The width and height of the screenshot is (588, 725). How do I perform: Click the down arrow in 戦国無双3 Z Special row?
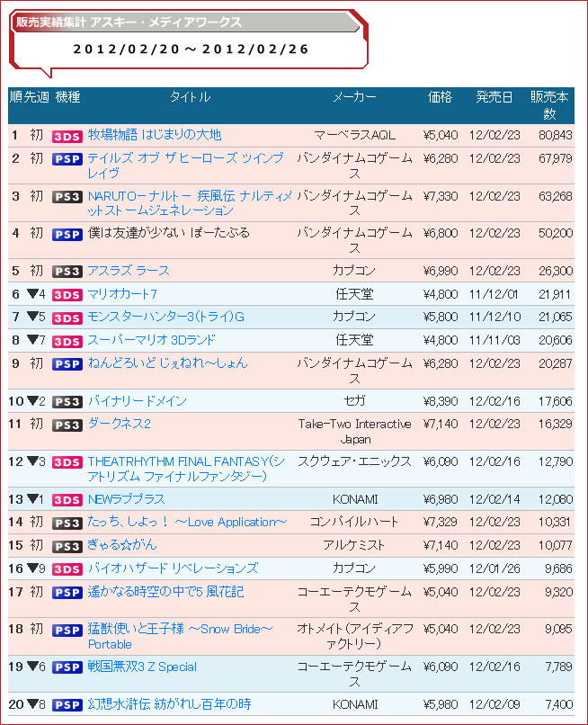coord(32,666)
